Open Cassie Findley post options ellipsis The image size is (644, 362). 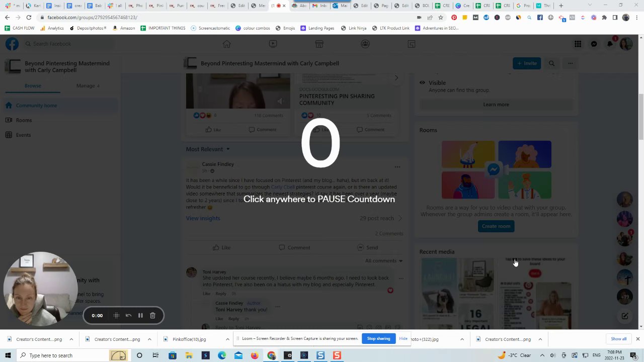pos(397,167)
